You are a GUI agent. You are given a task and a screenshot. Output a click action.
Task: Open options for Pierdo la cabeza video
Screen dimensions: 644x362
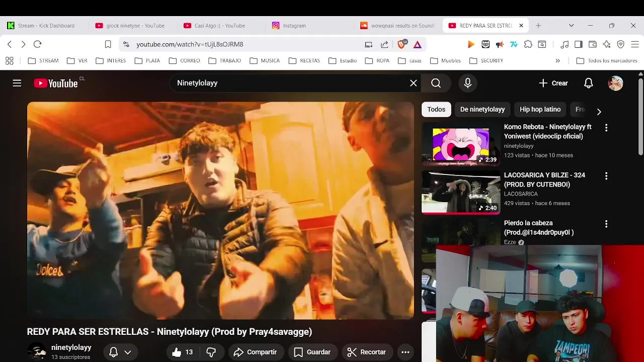coord(606,224)
